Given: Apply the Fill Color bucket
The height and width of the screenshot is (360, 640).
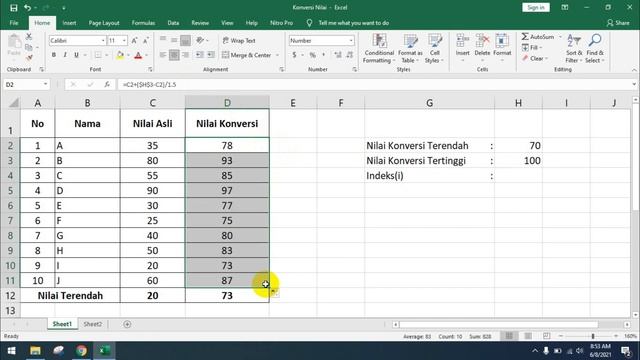Looking at the screenshot, I should pyautogui.click(x=120, y=55).
